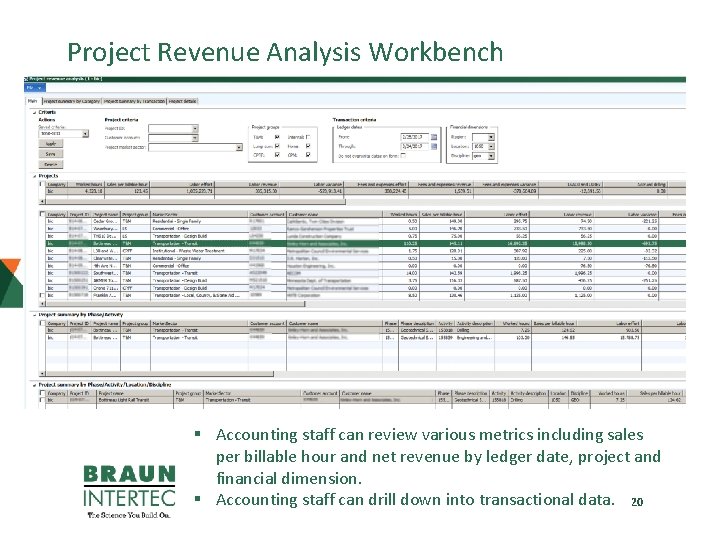
Task: Collapse Project summary by Phase/Activity section
Action: (x=34, y=315)
